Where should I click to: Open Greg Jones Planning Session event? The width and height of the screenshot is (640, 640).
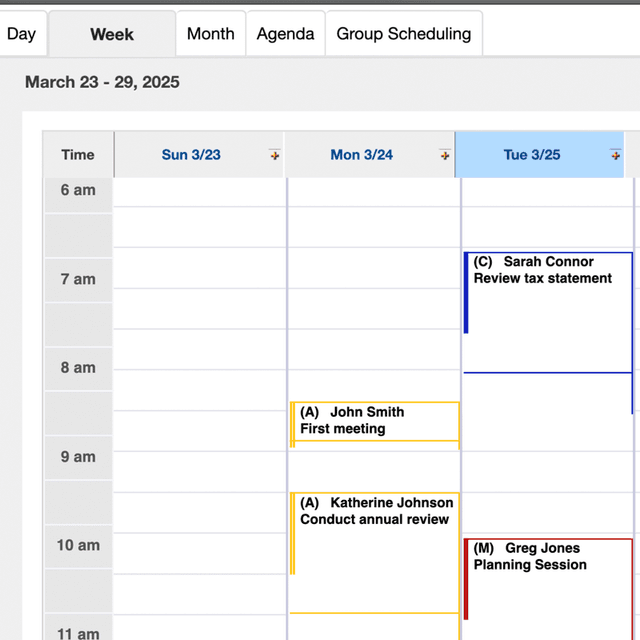pyautogui.click(x=548, y=589)
